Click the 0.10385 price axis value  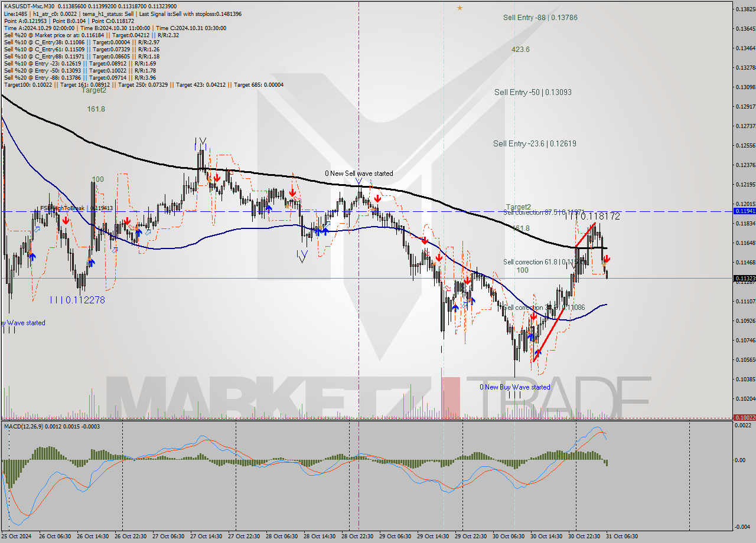745,379
